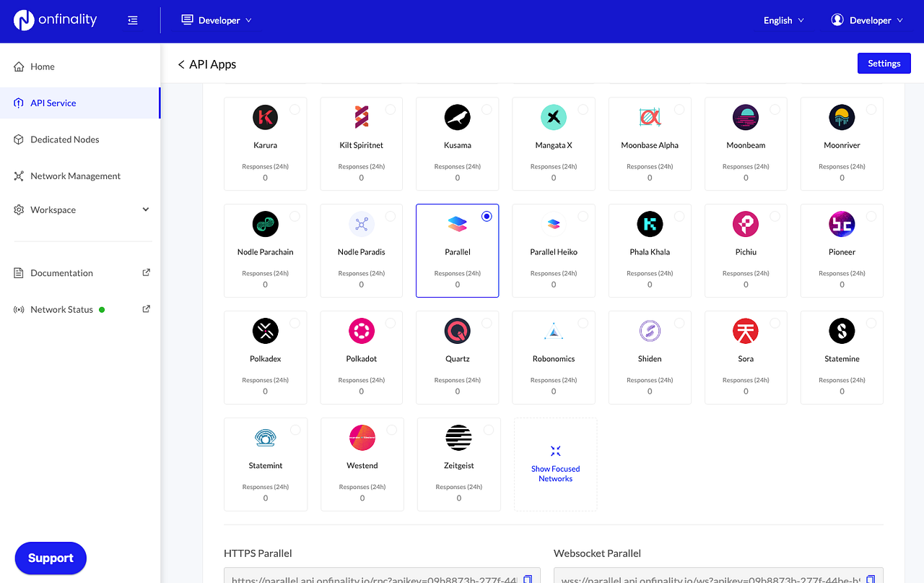Click the Pichiu logo
This screenshot has height=583, width=924.
click(x=746, y=224)
